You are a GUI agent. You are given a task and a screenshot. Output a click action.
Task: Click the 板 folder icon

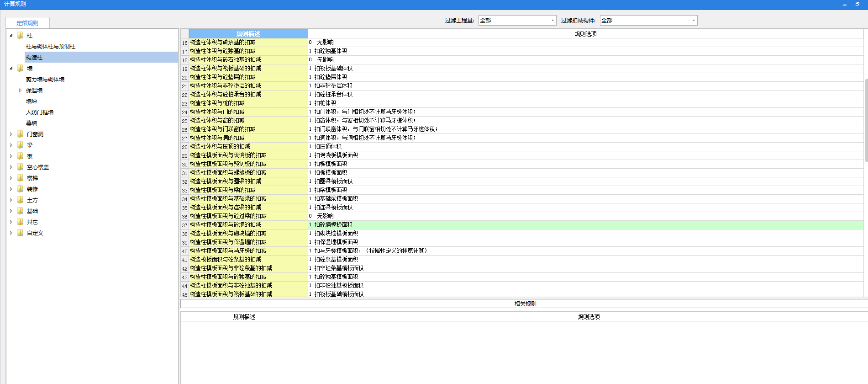pyautogui.click(x=20, y=156)
